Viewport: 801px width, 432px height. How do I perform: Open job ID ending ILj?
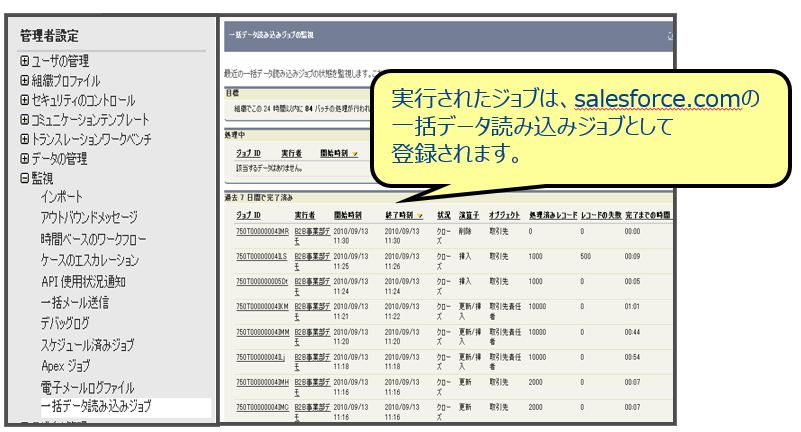(261, 357)
